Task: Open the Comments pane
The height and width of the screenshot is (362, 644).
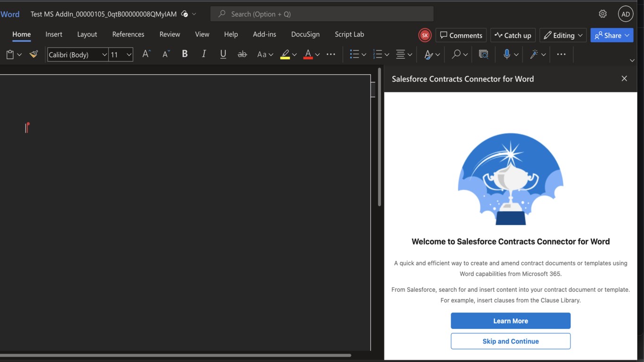Action: coord(461,35)
